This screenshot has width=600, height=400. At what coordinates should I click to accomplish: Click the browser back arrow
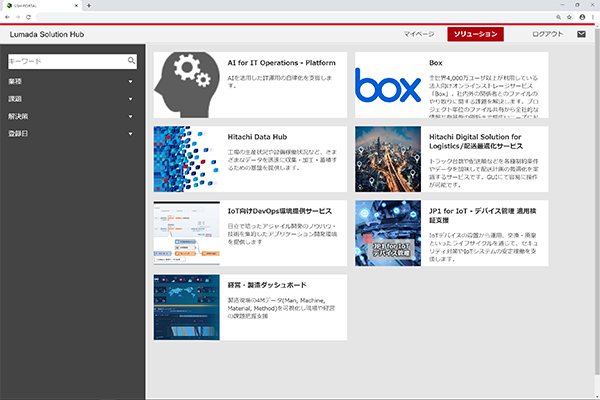click(7, 17)
